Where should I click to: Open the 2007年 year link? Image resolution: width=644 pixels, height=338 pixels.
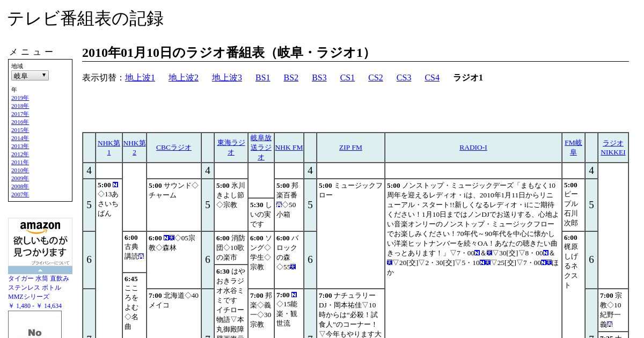(x=20, y=194)
